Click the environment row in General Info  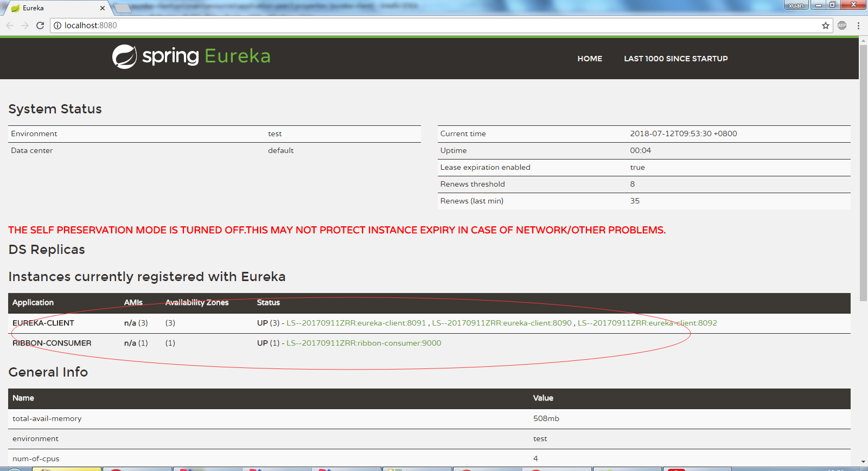429,438
